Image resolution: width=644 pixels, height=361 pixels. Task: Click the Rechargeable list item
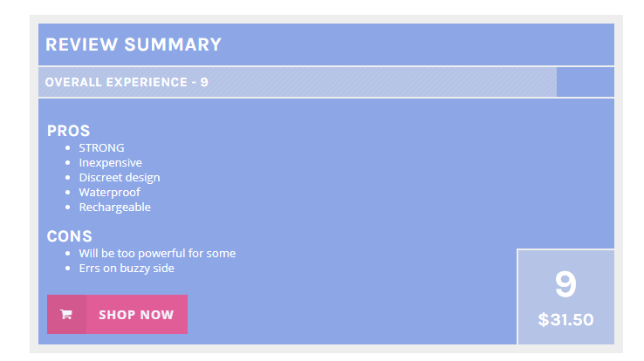(114, 208)
